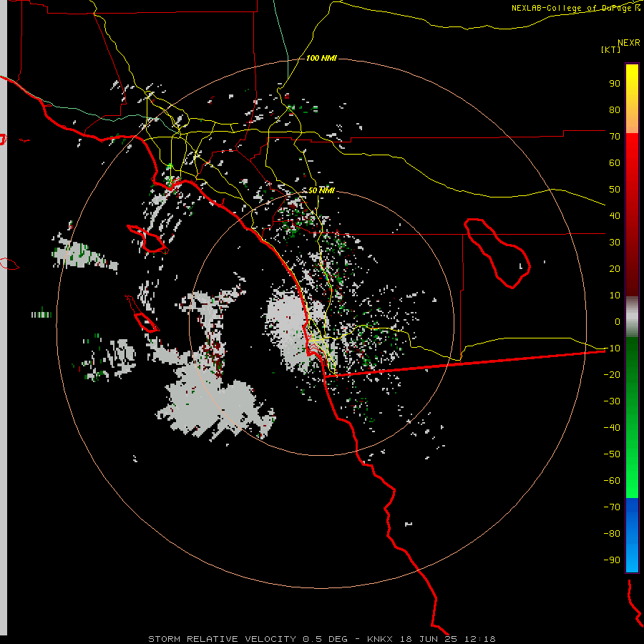Click the -30 knots scale label
The image size is (644, 644).
coord(612,401)
